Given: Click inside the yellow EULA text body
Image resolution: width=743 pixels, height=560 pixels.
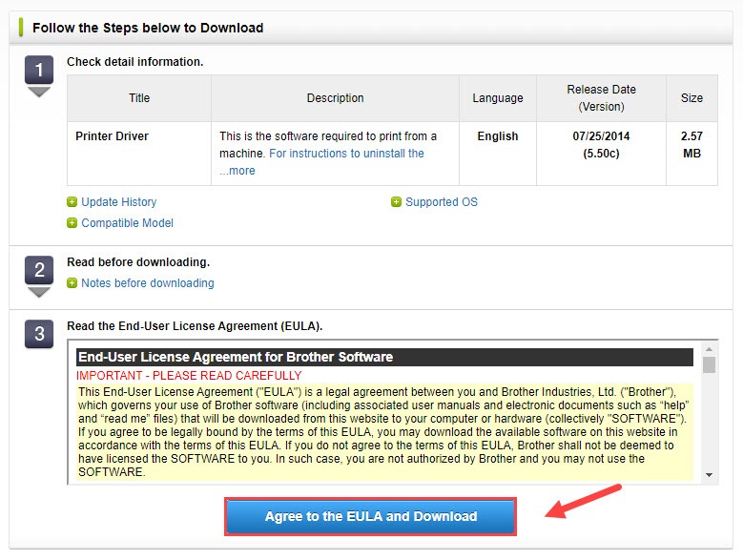Looking at the screenshot, I should (382, 429).
